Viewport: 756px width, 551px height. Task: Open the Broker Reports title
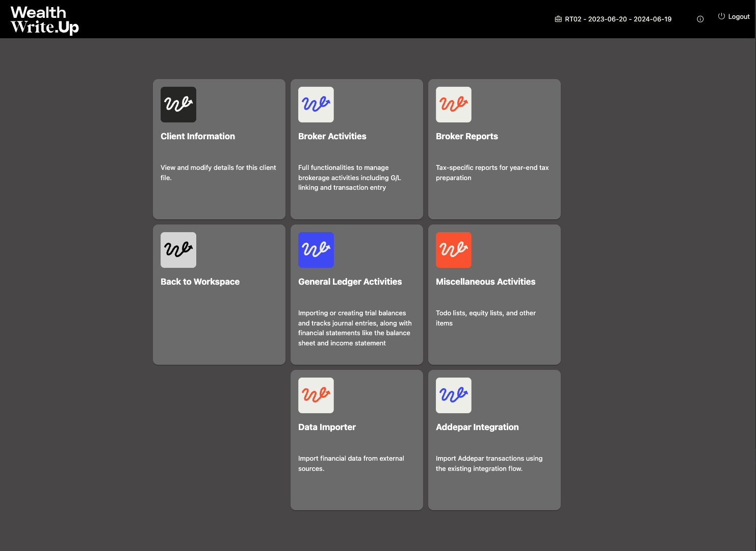[x=467, y=136]
